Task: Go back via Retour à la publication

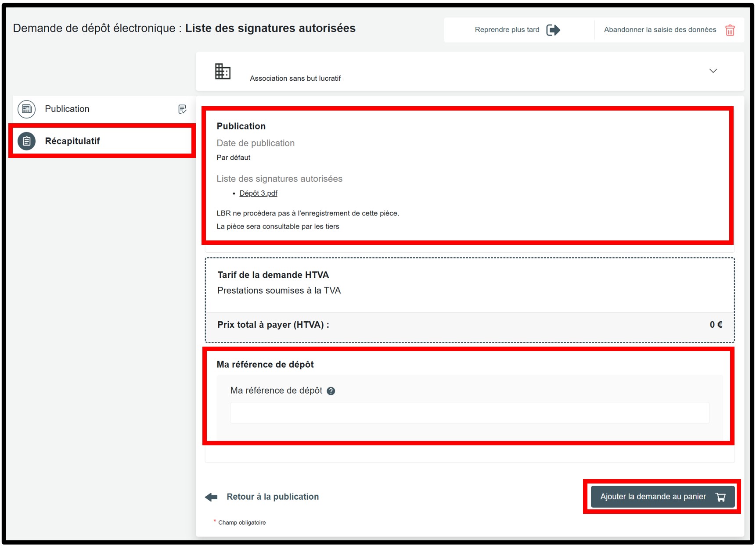Action: pyautogui.click(x=272, y=497)
